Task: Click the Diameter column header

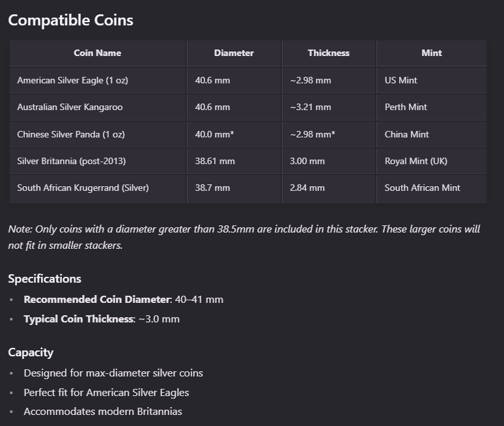Action: point(234,53)
